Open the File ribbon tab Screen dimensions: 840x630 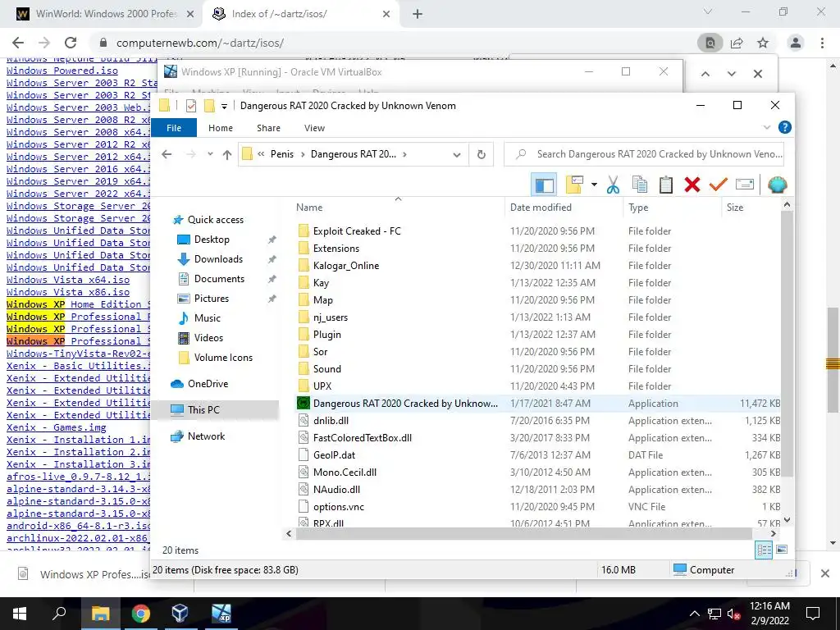(174, 128)
